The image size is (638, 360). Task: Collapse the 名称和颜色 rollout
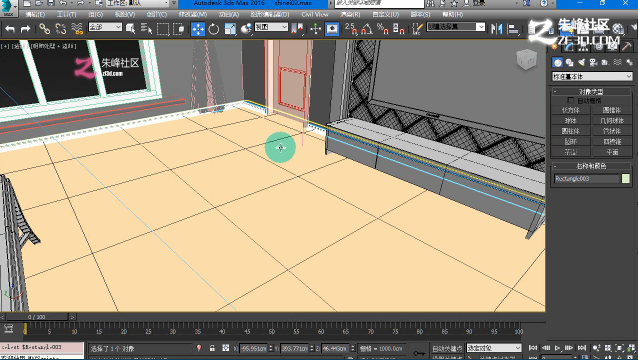point(591,166)
